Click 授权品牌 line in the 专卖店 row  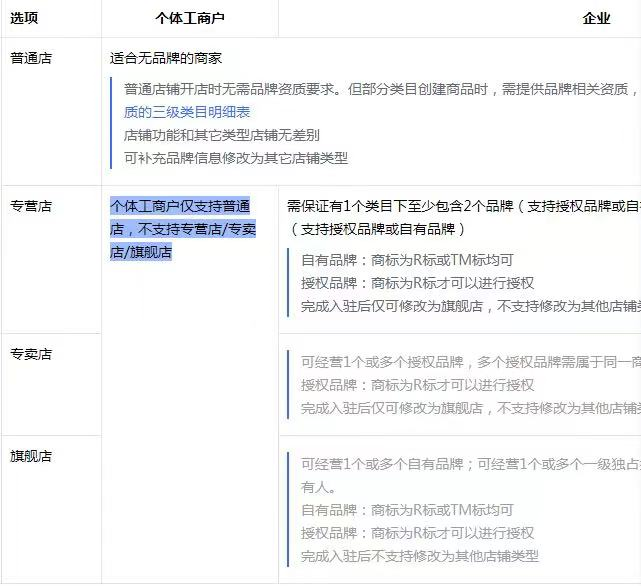[417, 385]
